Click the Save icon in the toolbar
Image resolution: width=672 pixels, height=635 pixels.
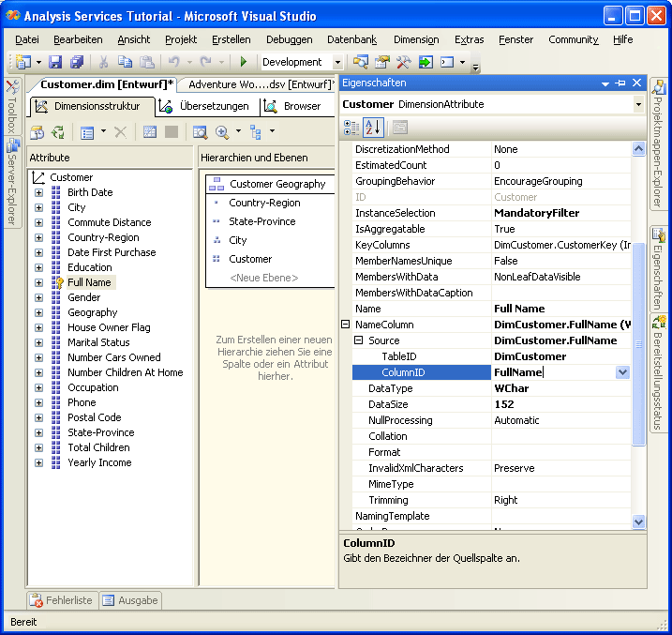click(55, 62)
